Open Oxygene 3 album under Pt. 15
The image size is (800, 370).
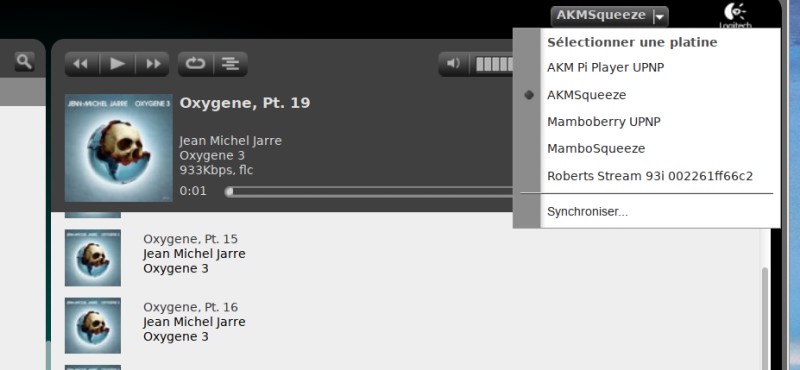(x=176, y=268)
